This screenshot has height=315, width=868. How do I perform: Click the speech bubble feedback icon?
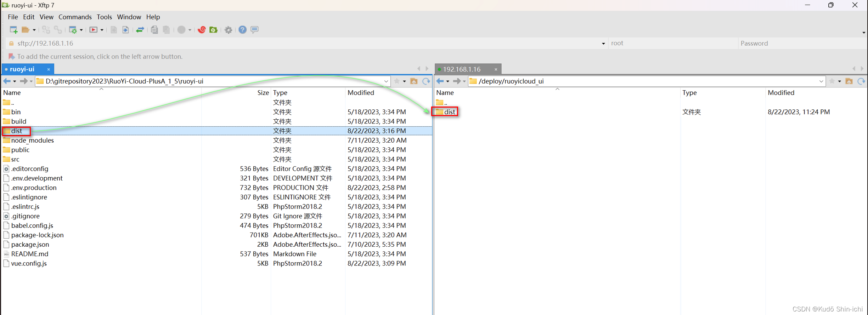click(254, 30)
